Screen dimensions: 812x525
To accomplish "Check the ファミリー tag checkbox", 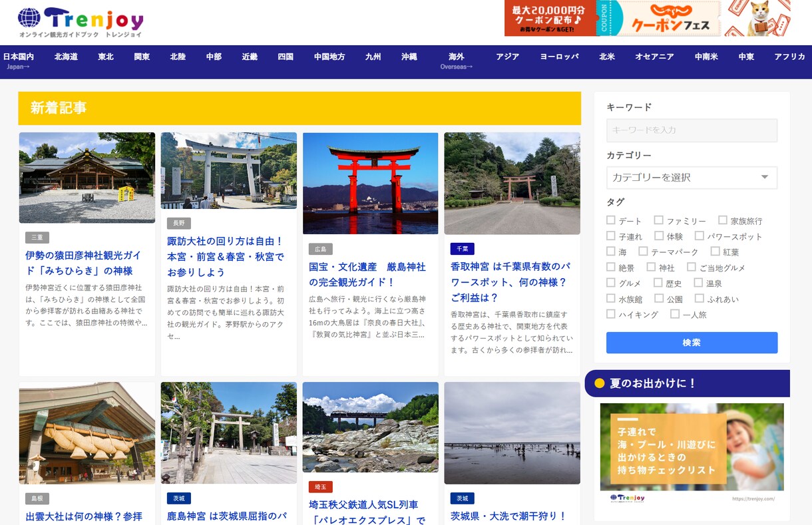I will click(x=659, y=220).
